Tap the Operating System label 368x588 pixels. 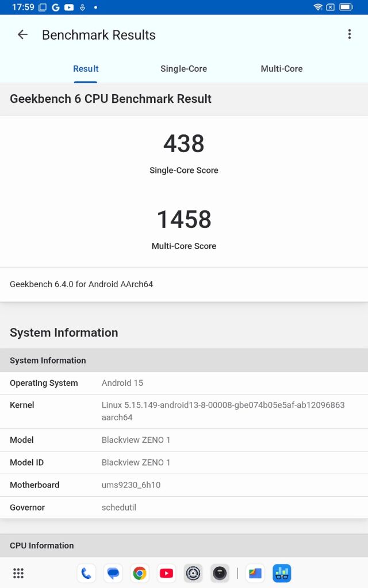click(44, 383)
